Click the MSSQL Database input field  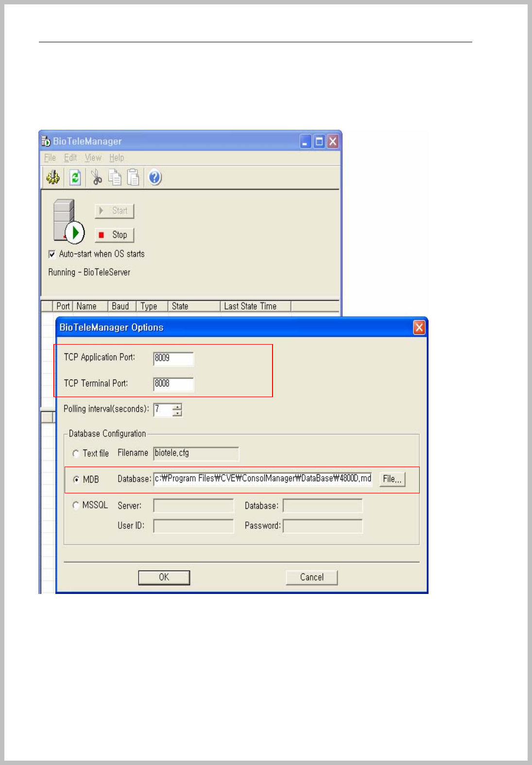(323, 505)
